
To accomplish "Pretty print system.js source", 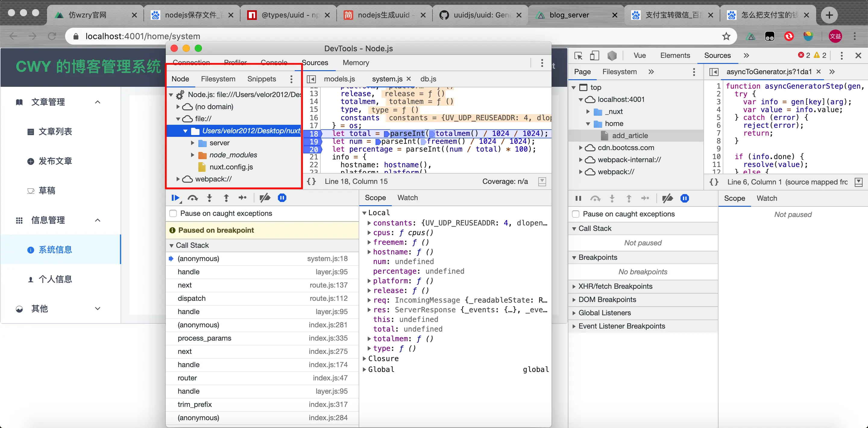I will coord(311,182).
